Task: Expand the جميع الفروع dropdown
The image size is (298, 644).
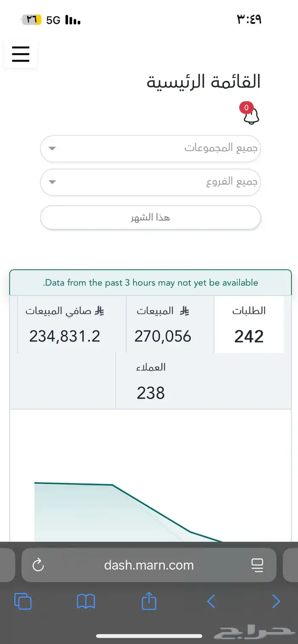Action: click(150, 182)
